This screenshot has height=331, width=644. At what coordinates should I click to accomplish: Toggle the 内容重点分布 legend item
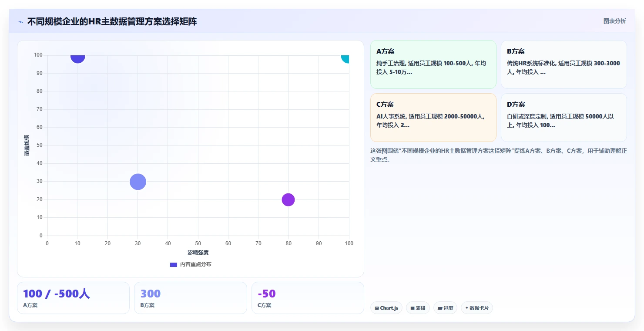191,264
